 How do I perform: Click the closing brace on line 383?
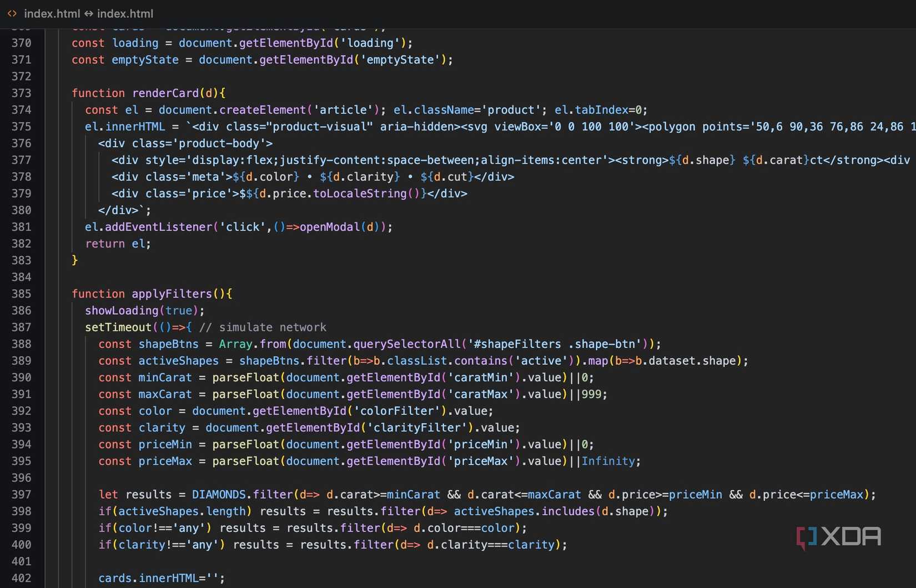pyautogui.click(x=75, y=260)
